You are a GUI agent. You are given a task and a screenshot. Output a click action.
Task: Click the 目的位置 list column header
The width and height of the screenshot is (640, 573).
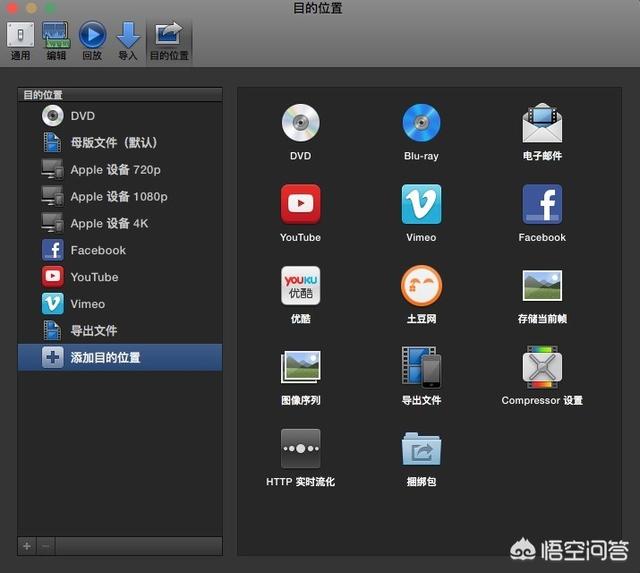120,95
